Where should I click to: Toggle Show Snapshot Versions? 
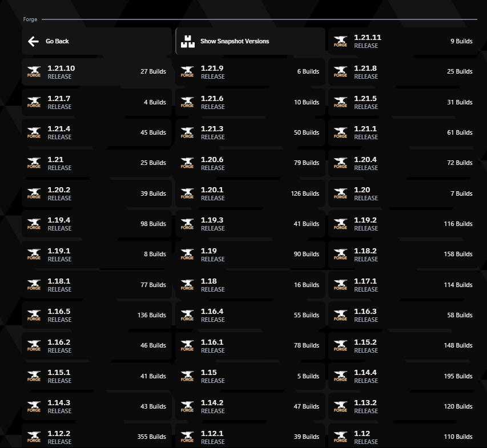point(250,41)
